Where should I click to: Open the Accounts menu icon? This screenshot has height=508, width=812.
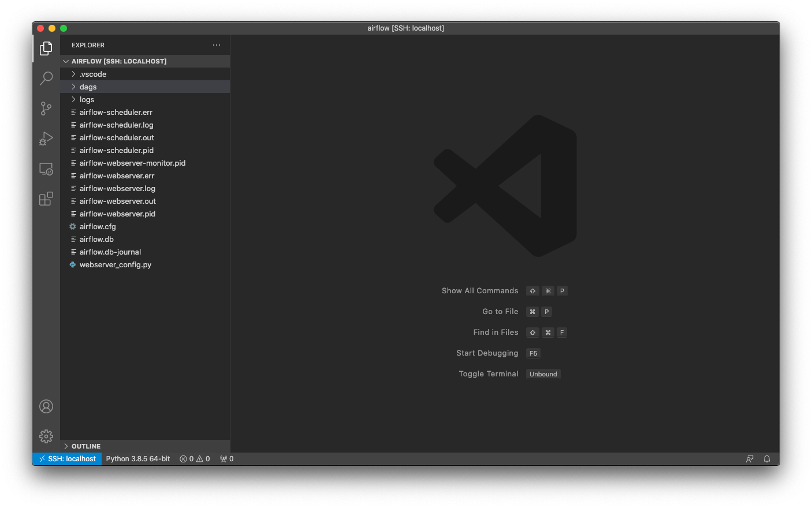[x=46, y=406]
